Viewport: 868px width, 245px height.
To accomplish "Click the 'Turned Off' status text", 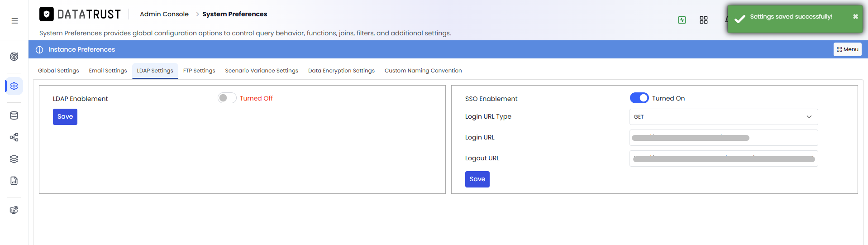I will (x=256, y=98).
